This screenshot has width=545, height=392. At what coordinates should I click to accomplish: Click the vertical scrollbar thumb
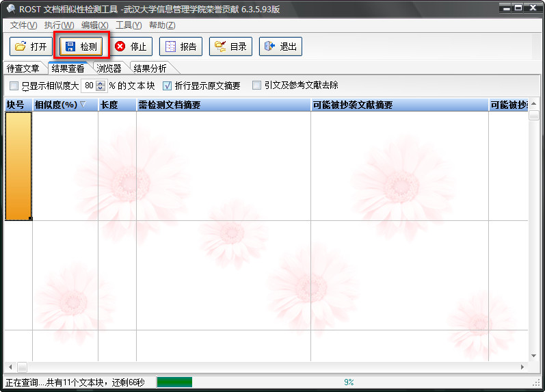pos(534,115)
